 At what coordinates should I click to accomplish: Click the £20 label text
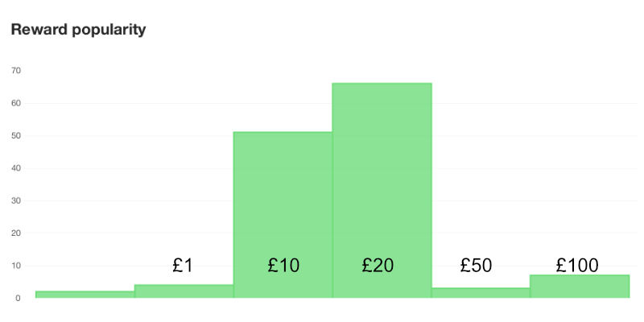(378, 266)
